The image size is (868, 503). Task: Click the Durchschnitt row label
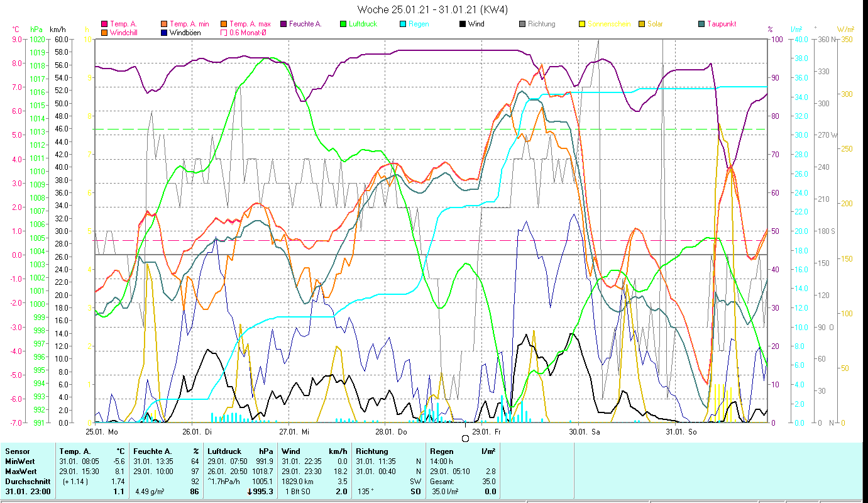tap(27, 482)
